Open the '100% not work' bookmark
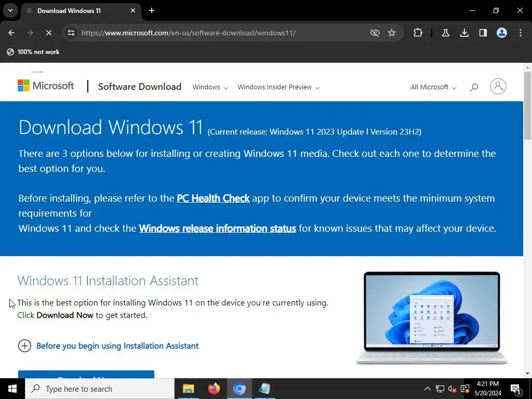Screen dimensions: 532x399 point(33,52)
